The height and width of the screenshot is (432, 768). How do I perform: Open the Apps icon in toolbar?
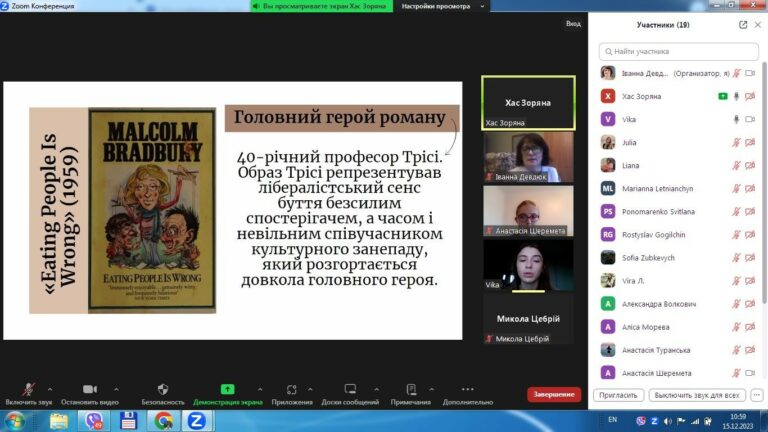point(291,389)
